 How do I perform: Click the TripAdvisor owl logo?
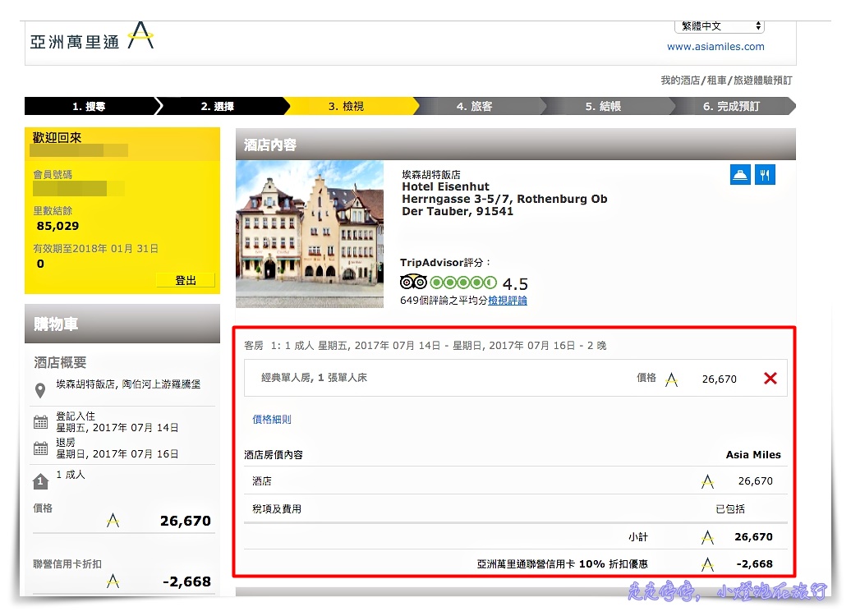413,283
